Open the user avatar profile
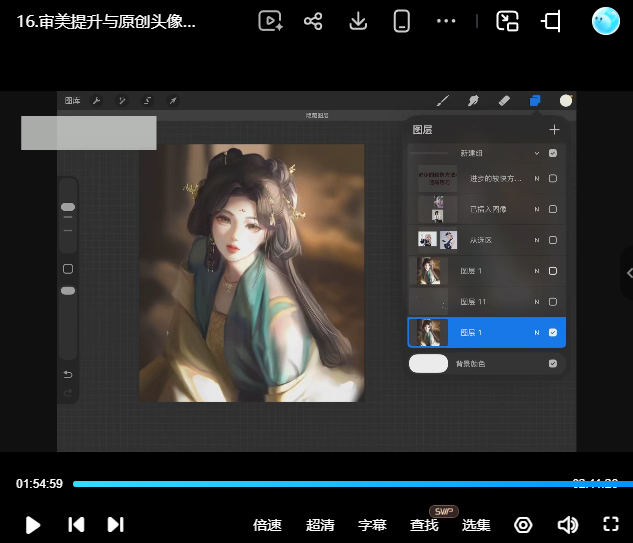Screen dimensions: 633x543 [606, 21]
